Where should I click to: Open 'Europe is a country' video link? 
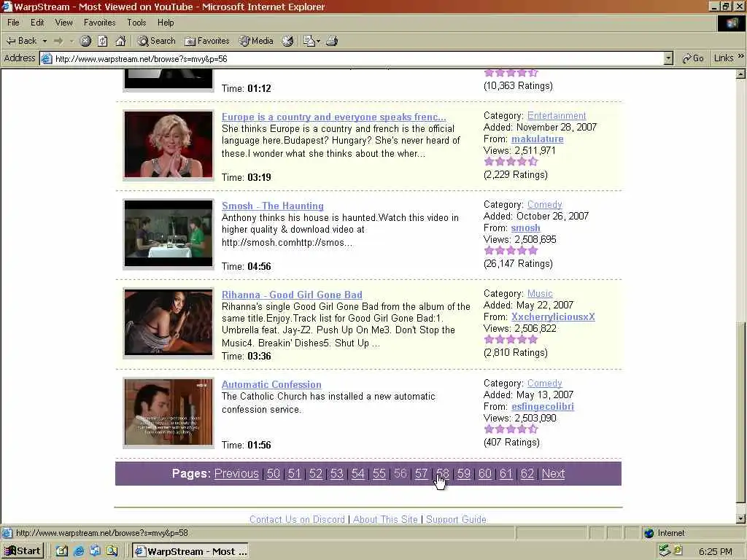coord(334,117)
